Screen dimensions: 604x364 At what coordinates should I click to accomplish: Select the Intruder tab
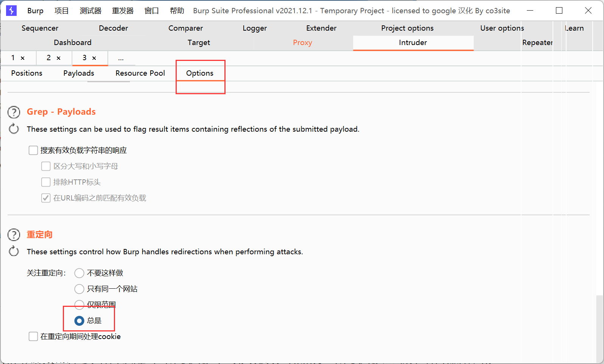click(x=413, y=42)
